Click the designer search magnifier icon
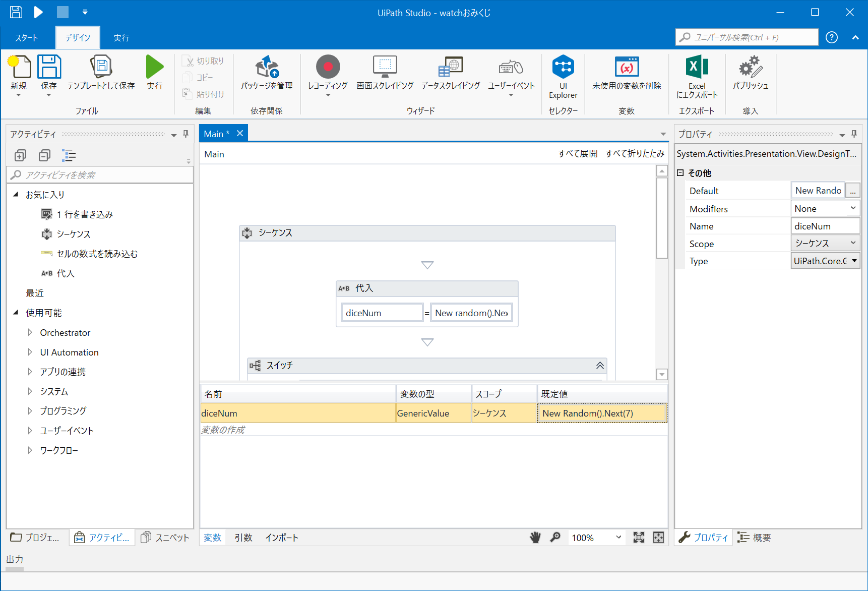This screenshot has height=591, width=868. tap(555, 538)
